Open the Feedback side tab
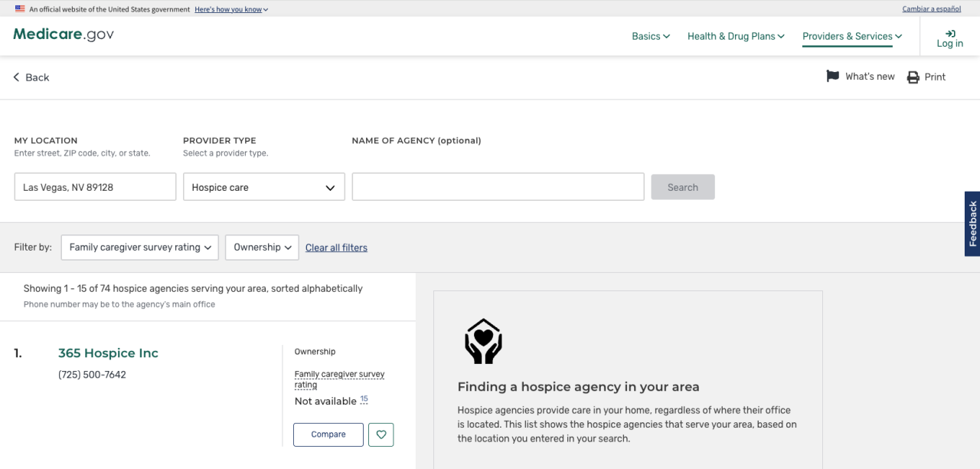 [972, 224]
